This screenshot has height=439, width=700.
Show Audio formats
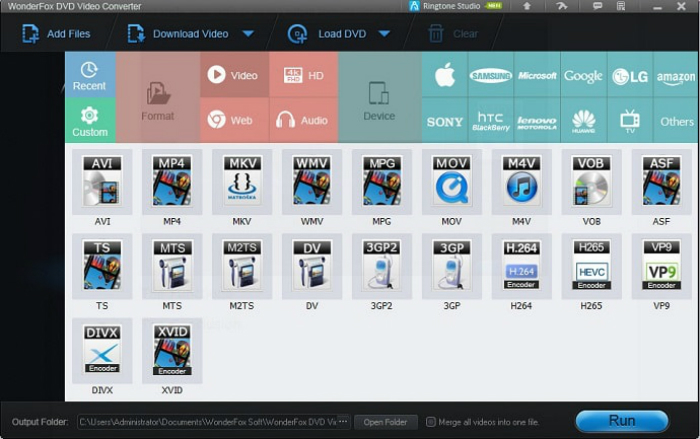click(x=304, y=120)
